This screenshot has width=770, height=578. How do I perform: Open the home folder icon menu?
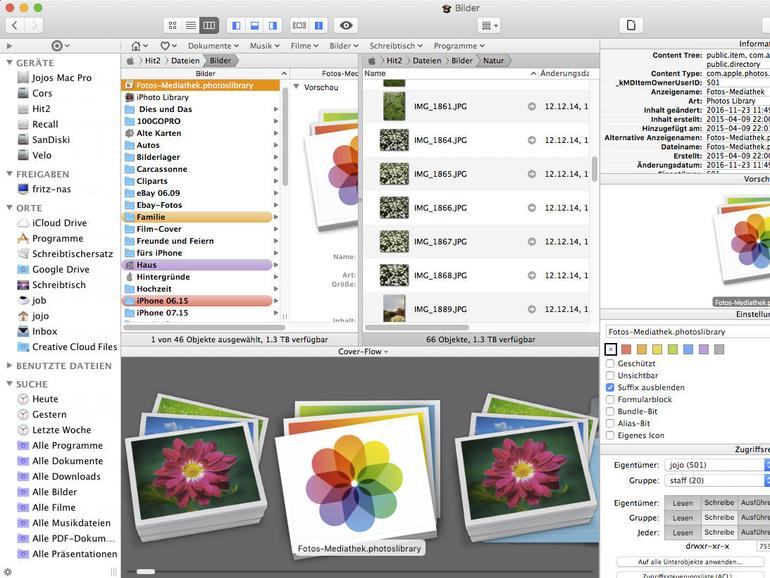pos(138,46)
